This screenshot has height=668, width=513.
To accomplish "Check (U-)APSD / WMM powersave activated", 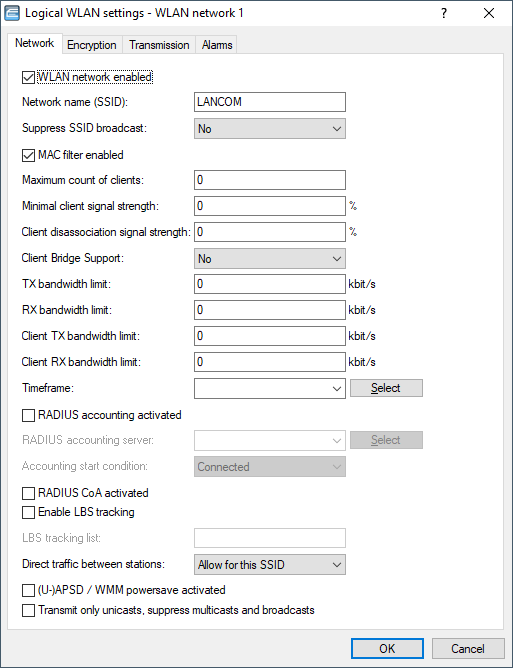I will click(29, 590).
